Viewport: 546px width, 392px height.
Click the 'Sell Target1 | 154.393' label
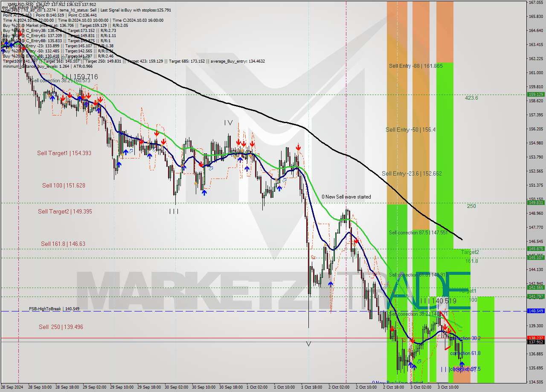64,153
